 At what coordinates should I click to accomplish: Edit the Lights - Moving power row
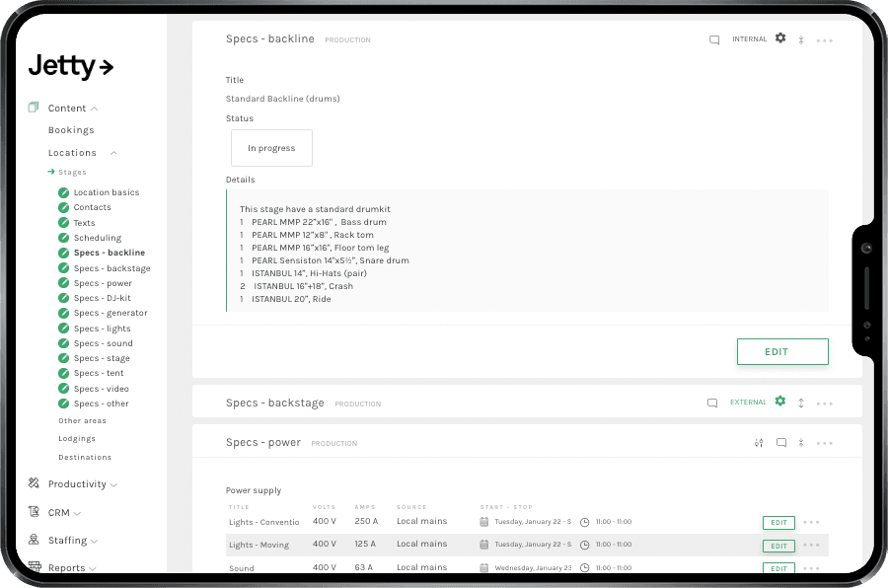pyautogui.click(x=777, y=546)
